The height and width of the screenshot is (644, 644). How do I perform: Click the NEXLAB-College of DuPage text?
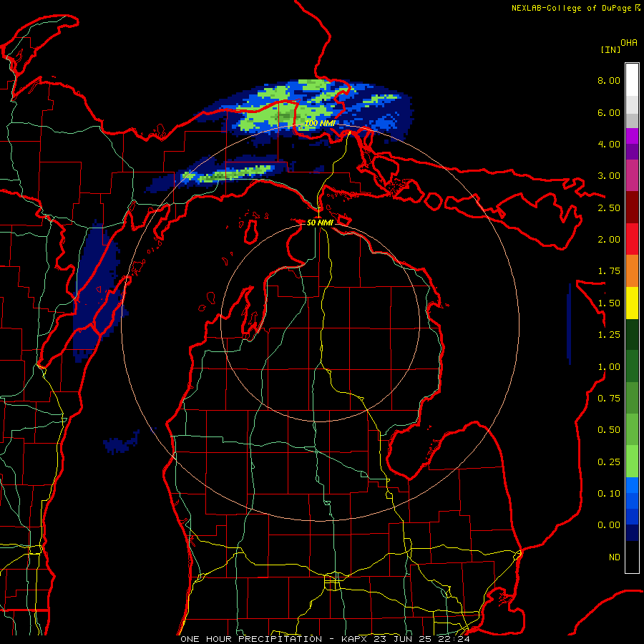tap(571, 8)
